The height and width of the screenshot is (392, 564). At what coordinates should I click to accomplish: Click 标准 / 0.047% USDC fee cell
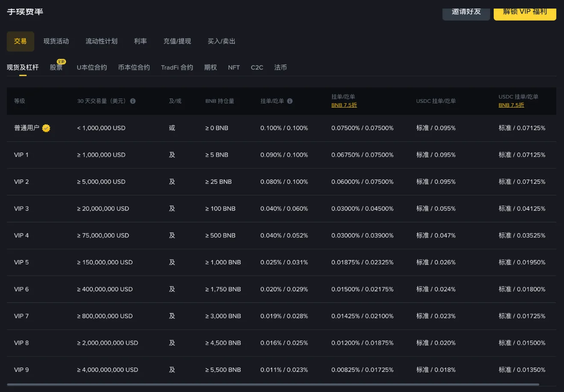[436, 236]
